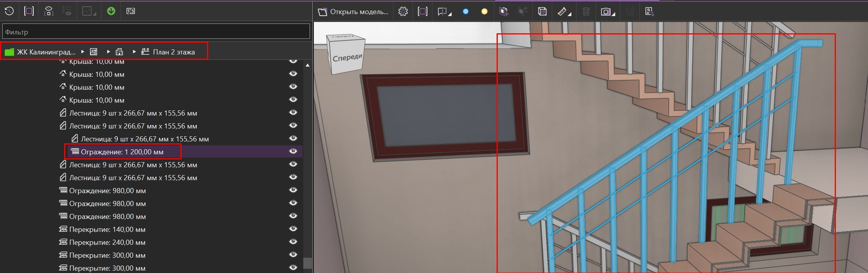Toggle visibility of Перекрытие: 140,00 мм

(293, 229)
